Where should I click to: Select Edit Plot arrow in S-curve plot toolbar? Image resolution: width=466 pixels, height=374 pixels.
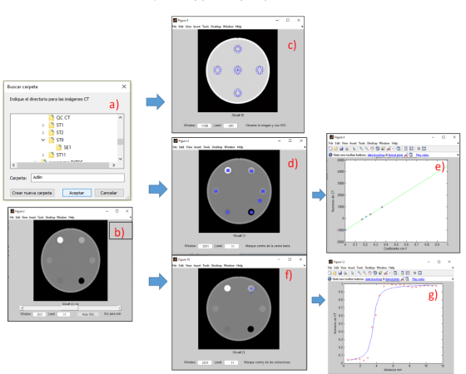(352, 273)
